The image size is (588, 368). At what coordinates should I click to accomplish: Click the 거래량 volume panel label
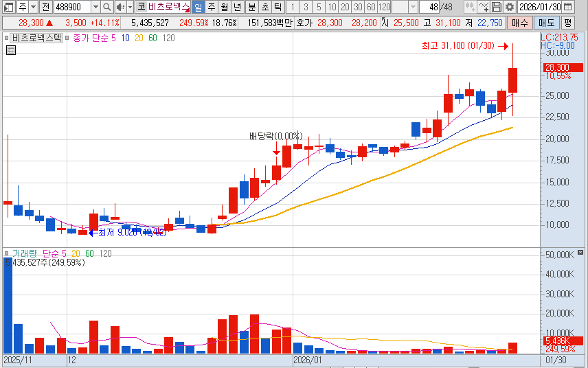pyautogui.click(x=24, y=254)
